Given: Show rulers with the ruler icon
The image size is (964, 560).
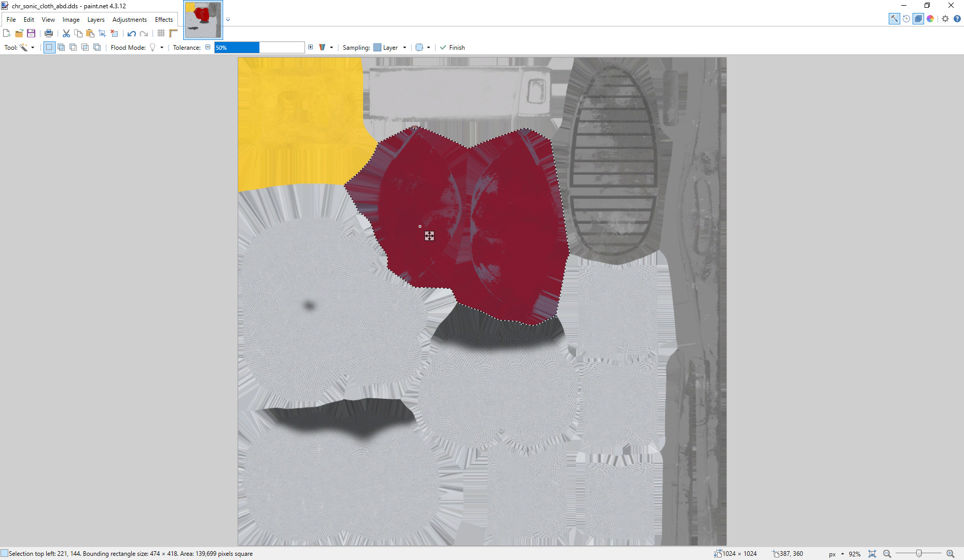Looking at the screenshot, I should click(x=173, y=33).
